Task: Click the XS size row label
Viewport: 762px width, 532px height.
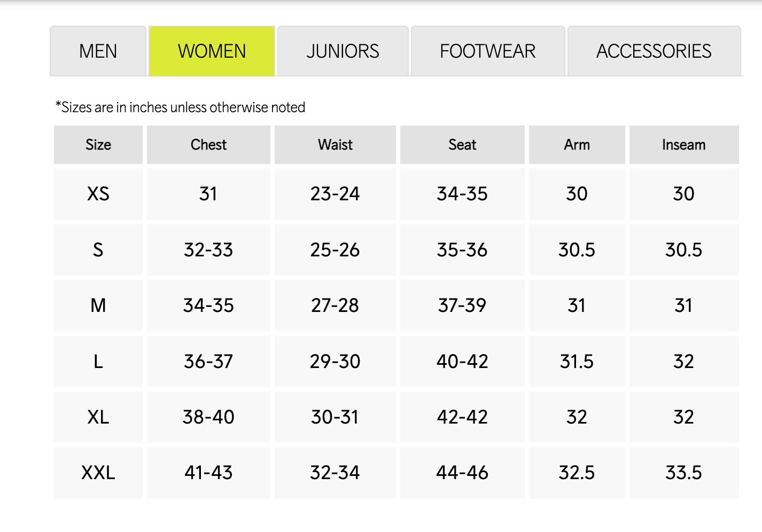Action: tap(98, 194)
